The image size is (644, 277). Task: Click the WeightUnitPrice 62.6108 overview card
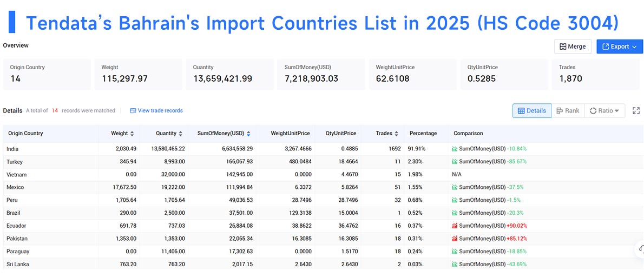coord(412,74)
